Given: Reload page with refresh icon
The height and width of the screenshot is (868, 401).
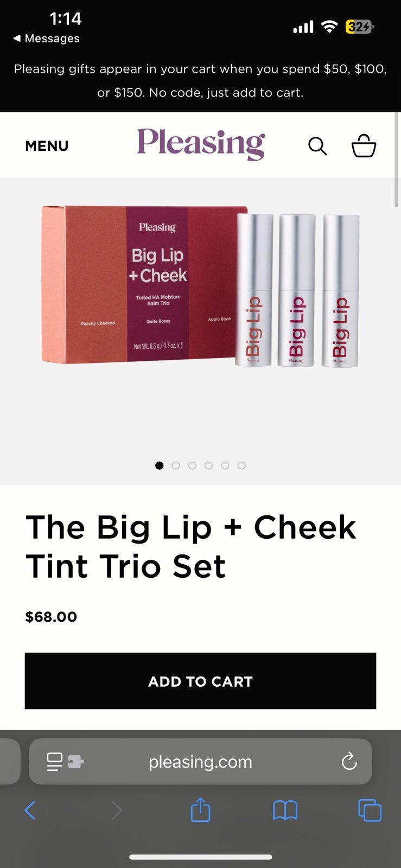Looking at the screenshot, I should (349, 761).
